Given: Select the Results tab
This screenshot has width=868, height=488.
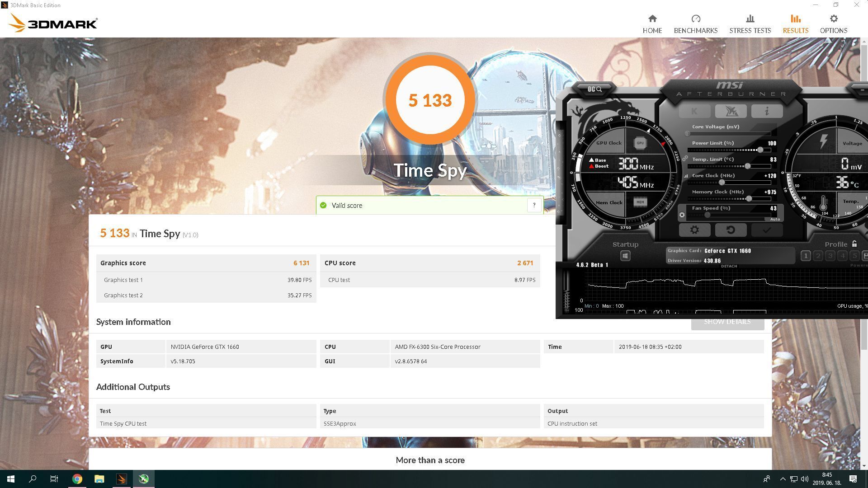Looking at the screenshot, I should point(795,24).
